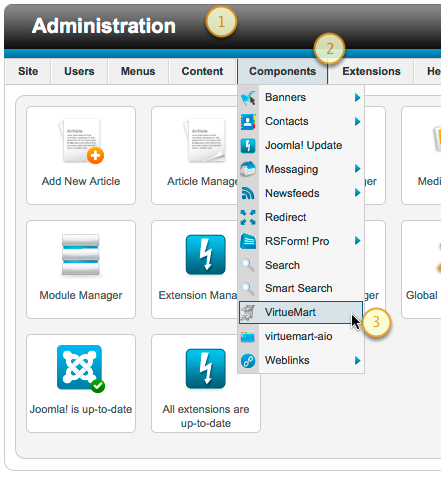This screenshot has width=441, height=490.
Task: Click the Administration header title
Action: [x=104, y=26]
